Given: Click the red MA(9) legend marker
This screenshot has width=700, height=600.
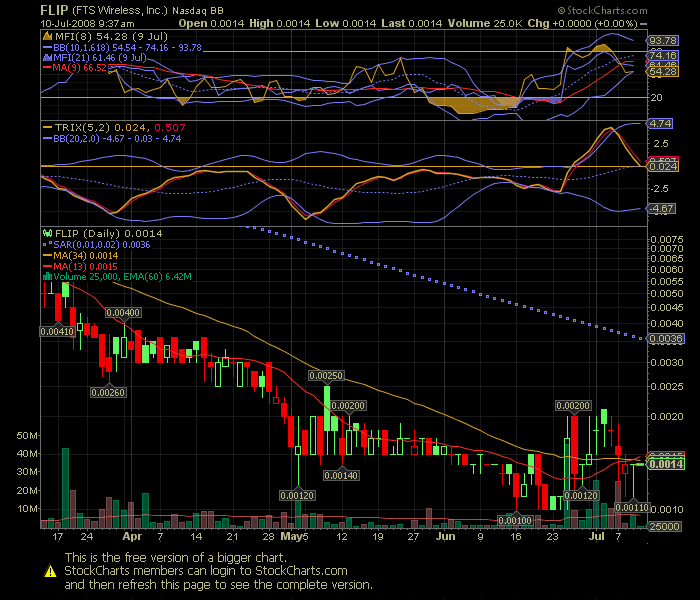Looking at the screenshot, I should 47,68.
